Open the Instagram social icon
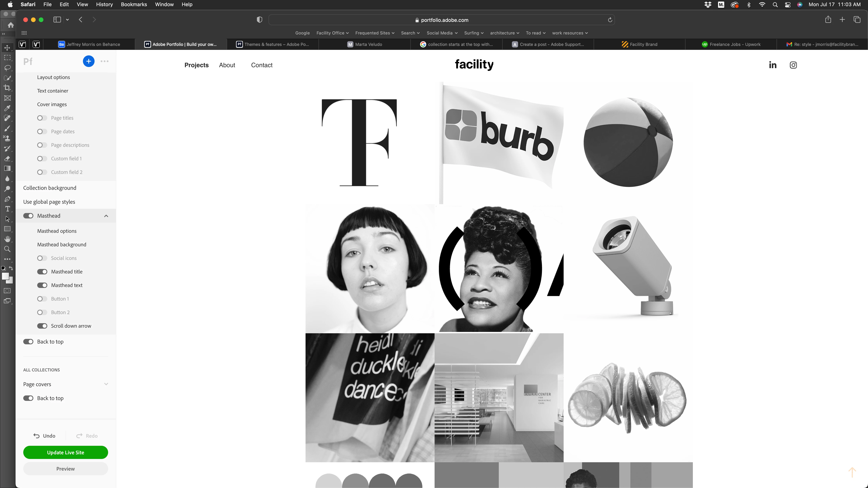 [793, 65]
